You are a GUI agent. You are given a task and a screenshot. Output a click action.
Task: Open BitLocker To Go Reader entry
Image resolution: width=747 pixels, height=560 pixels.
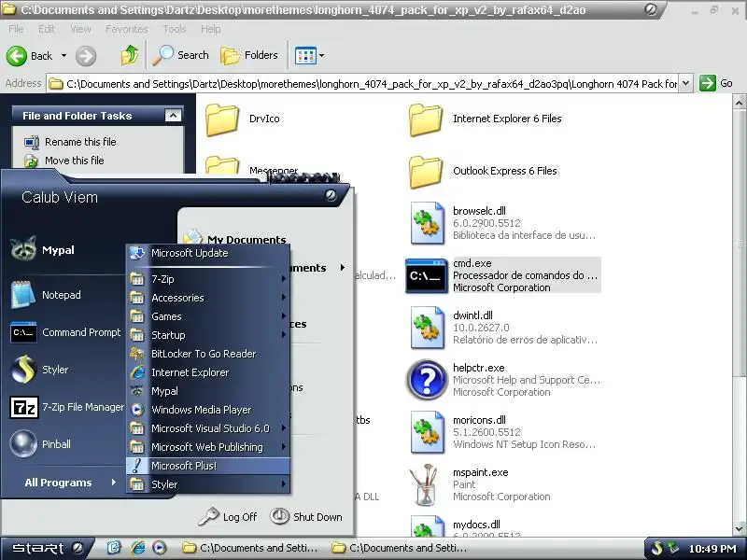pos(207,354)
